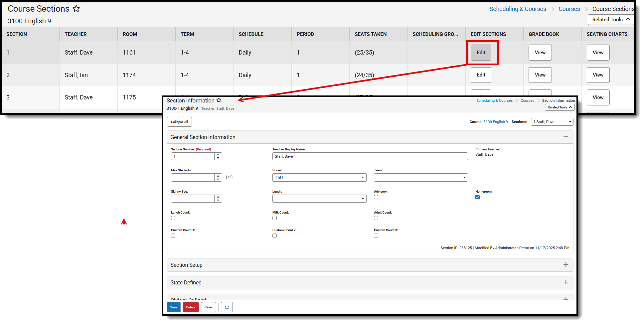Image resolution: width=644 pixels, height=324 pixels.
Task: Save the section changes
Action: (x=173, y=307)
